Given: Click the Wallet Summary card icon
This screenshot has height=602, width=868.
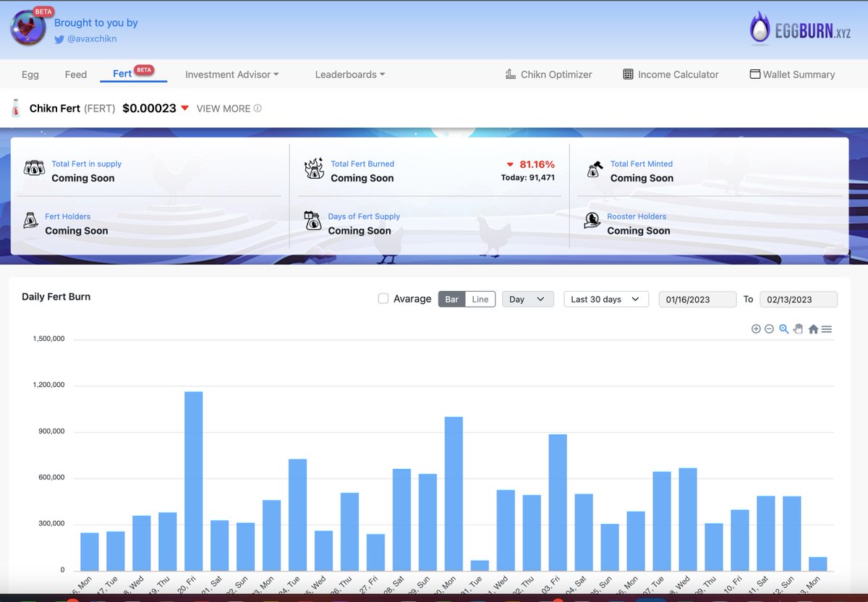Looking at the screenshot, I should point(755,75).
